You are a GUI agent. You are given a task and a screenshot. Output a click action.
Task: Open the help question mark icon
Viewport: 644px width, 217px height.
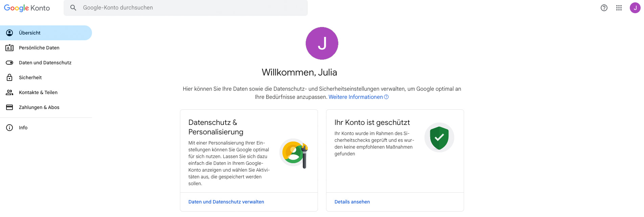tap(604, 8)
